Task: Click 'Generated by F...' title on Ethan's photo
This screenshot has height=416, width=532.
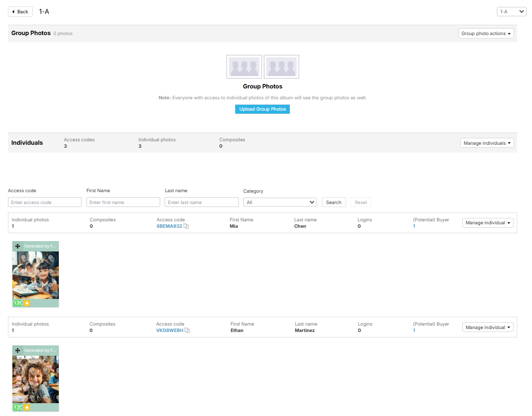Action: [x=40, y=350]
